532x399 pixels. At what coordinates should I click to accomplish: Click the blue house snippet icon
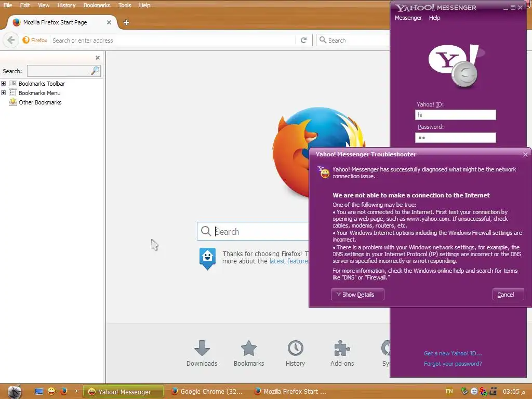click(207, 259)
